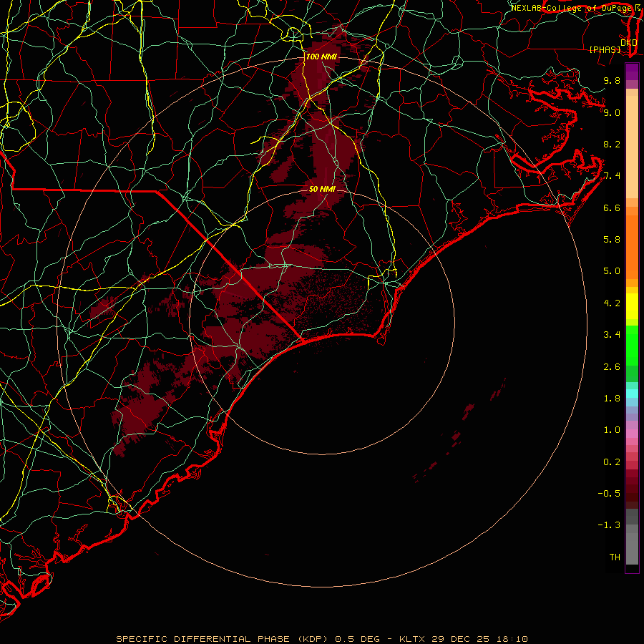
Task: Click the TH label on color scale
Action: click(615, 557)
